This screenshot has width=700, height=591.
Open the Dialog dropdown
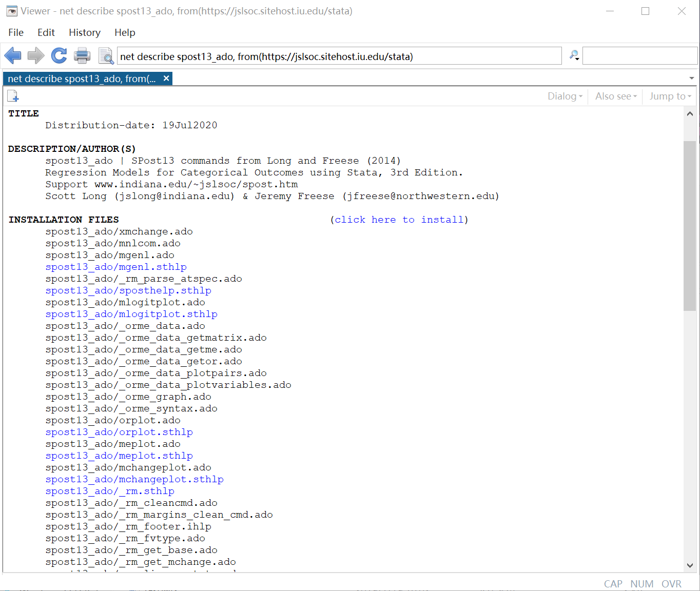(563, 96)
